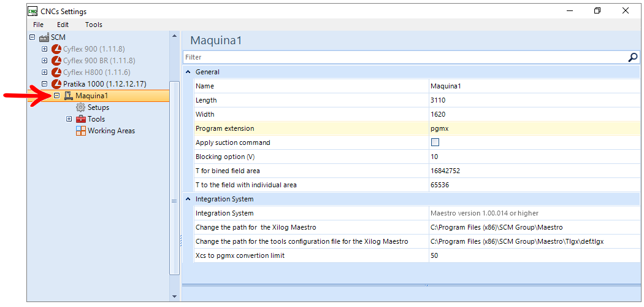This screenshot has width=644, height=307.
Task: Select the Tools tree item
Action: coord(96,119)
